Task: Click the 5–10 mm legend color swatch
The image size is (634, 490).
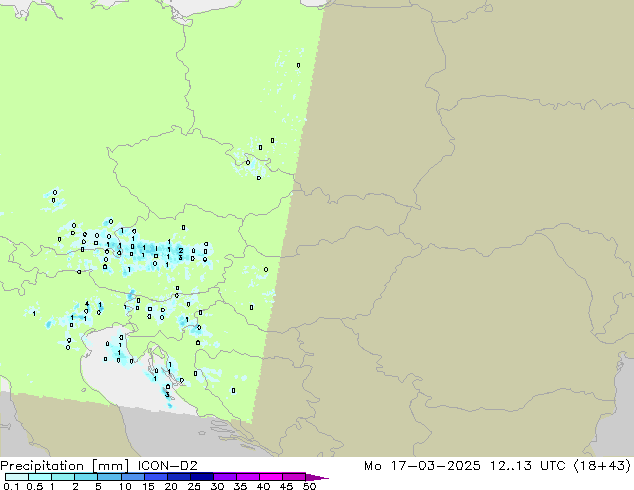Action: pos(109,477)
